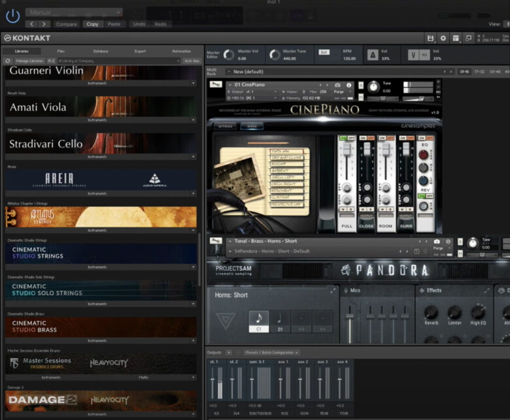Toggle FULL mic channel ON button
This screenshot has height=420, width=510.
(343, 138)
